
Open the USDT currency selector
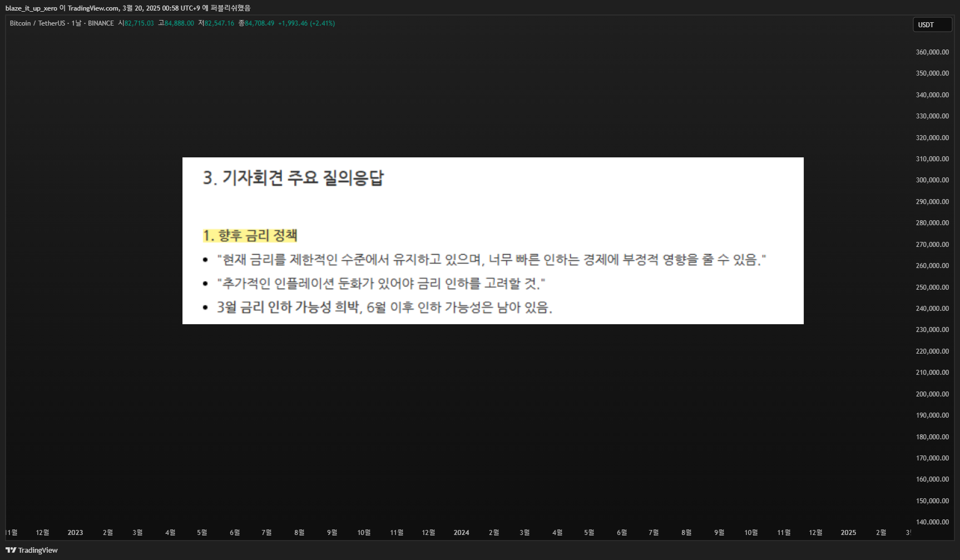[x=932, y=24]
